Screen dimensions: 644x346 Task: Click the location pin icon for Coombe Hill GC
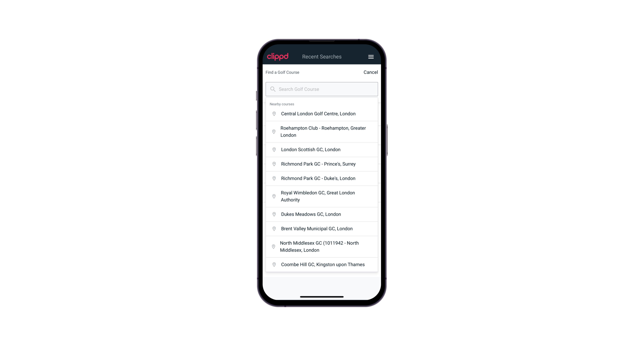(273, 264)
